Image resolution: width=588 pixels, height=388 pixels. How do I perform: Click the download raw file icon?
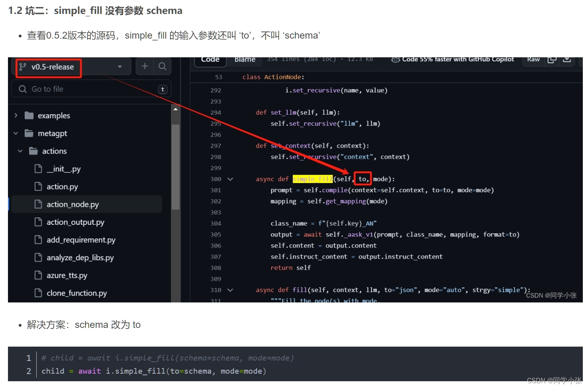click(566, 60)
